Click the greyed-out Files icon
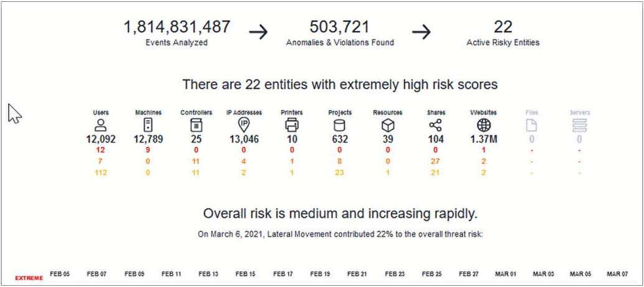The width and height of the screenshot is (644, 287). [x=532, y=125]
